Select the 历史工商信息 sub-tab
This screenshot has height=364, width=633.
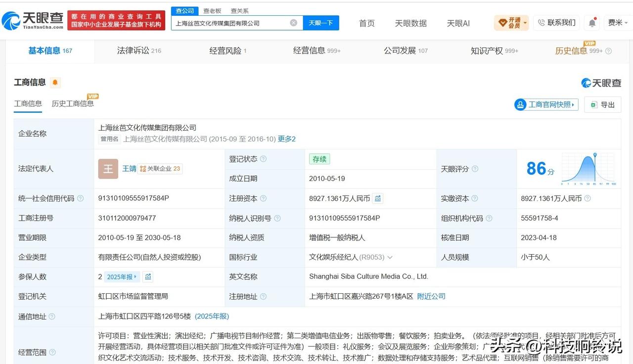(73, 103)
